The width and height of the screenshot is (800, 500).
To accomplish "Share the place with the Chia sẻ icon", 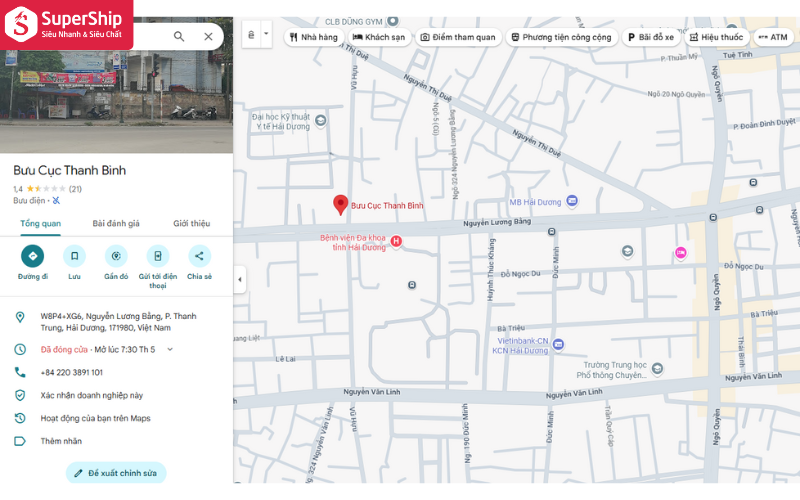I will (199, 256).
